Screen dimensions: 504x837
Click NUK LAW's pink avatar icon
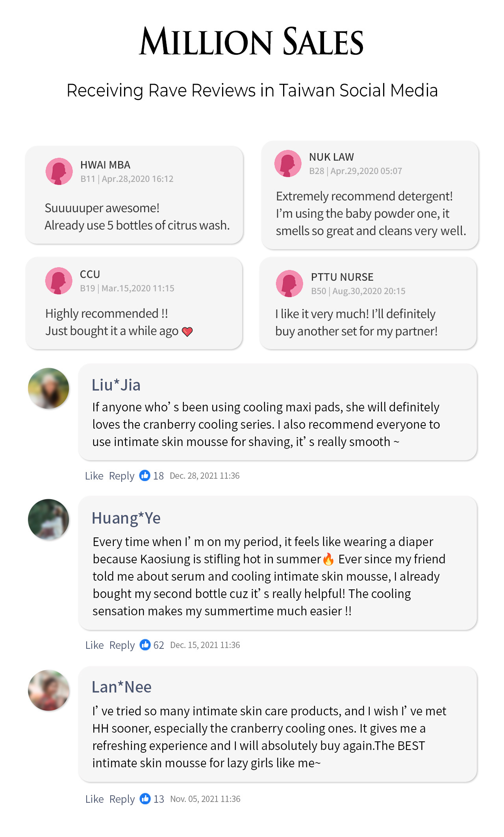pos(288,163)
